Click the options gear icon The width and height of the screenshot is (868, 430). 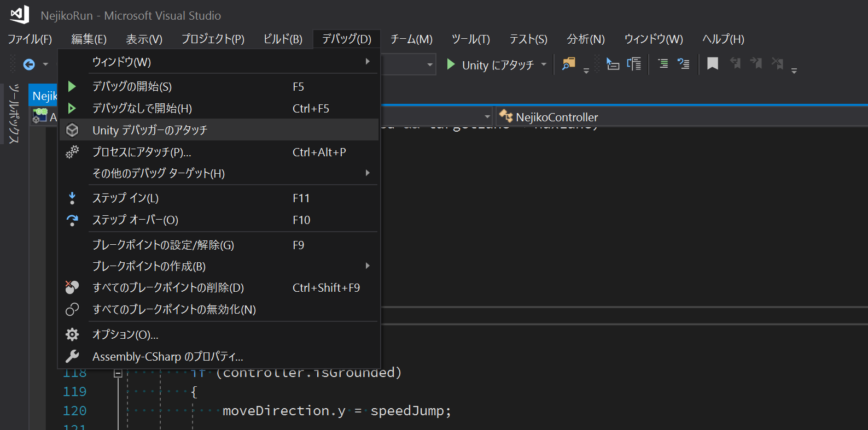pos(72,334)
